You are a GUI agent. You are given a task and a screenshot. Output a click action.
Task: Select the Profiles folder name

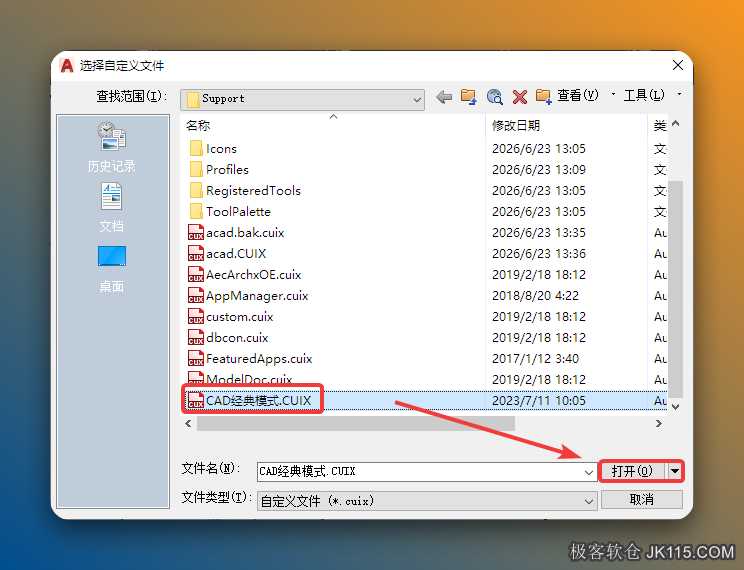click(x=227, y=169)
